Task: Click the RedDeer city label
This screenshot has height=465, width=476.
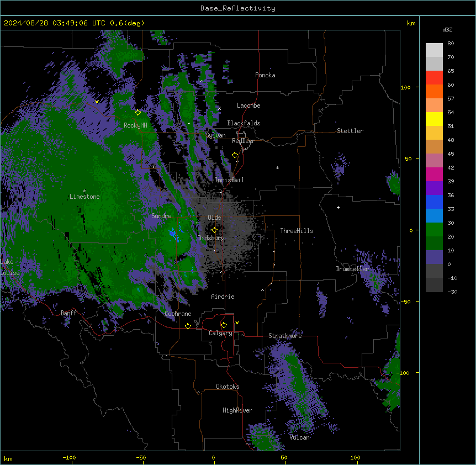Action: (243, 141)
